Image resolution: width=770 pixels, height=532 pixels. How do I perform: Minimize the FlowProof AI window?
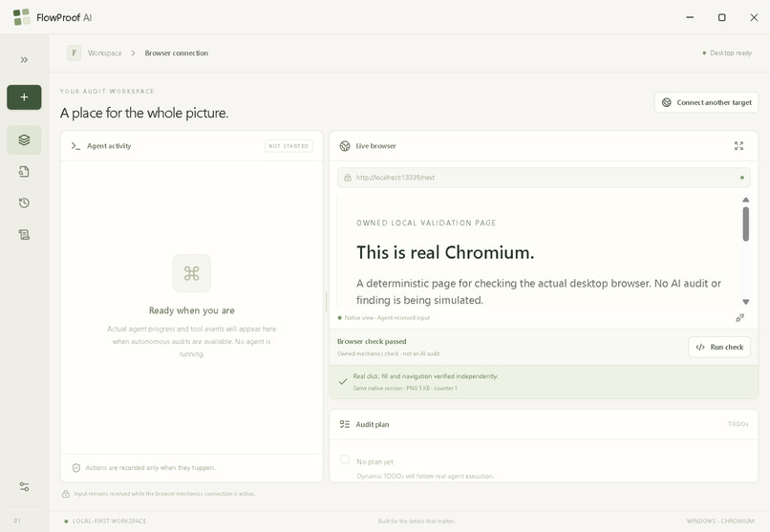point(690,17)
